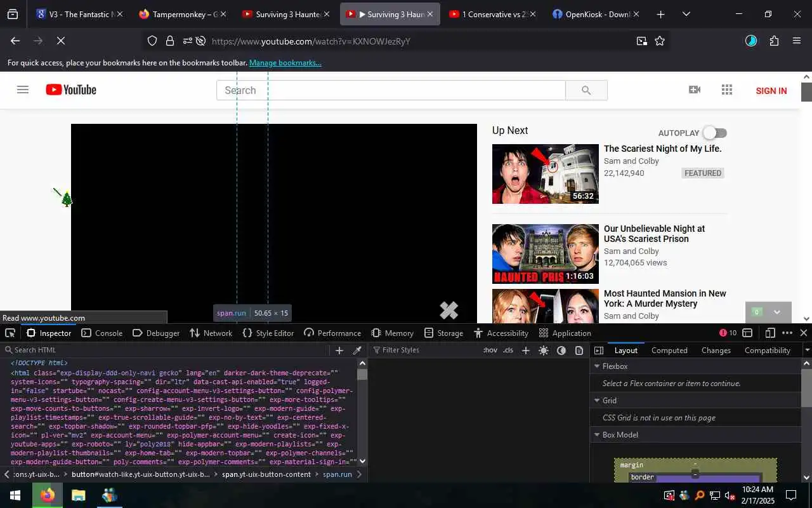
Task: Toggle Responsive Design Mode icon
Action: click(x=770, y=333)
